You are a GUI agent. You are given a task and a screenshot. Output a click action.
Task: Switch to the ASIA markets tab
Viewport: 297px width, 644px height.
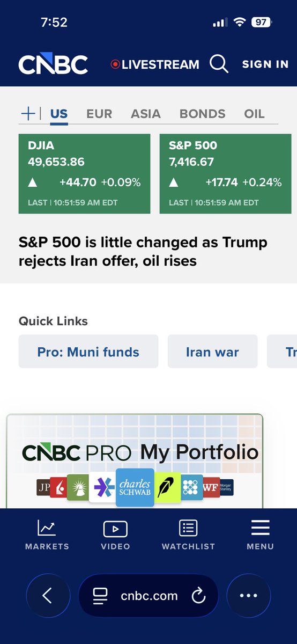(x=146, y=114)
